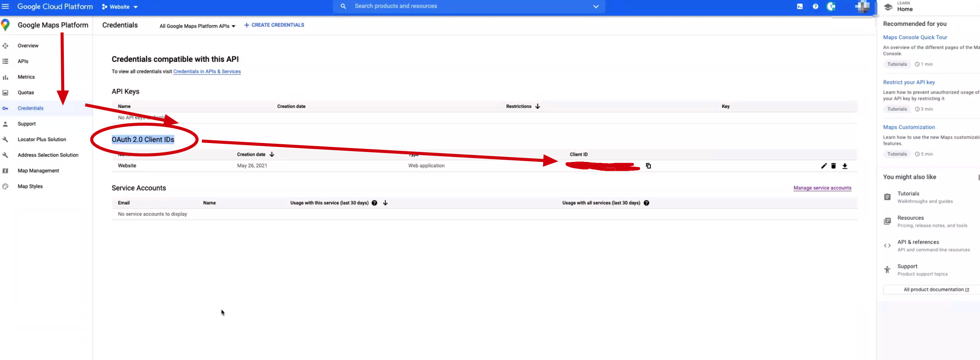Screen dimensions: 980x360
Task: Copy the Client ID using the copy icon
Action: pos(648,166)
